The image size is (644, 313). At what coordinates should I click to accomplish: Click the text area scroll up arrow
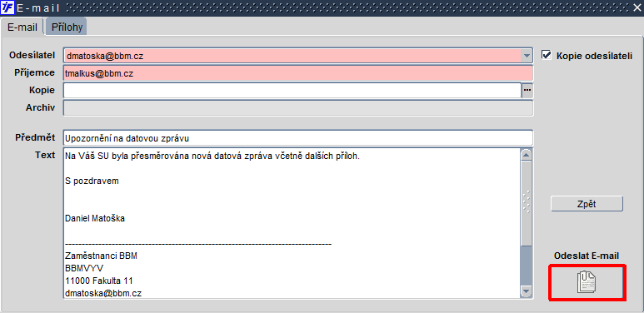coord(527,155)
